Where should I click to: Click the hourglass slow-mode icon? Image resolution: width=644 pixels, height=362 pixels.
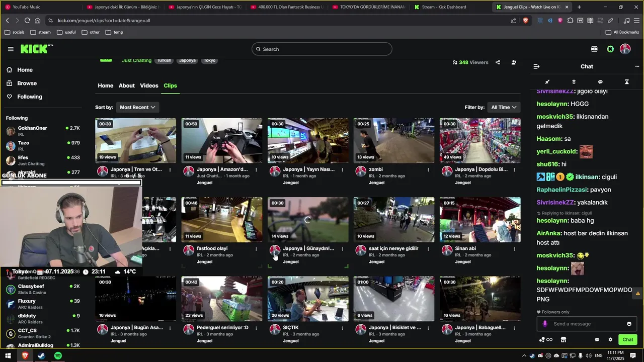(x=627, y=81)
